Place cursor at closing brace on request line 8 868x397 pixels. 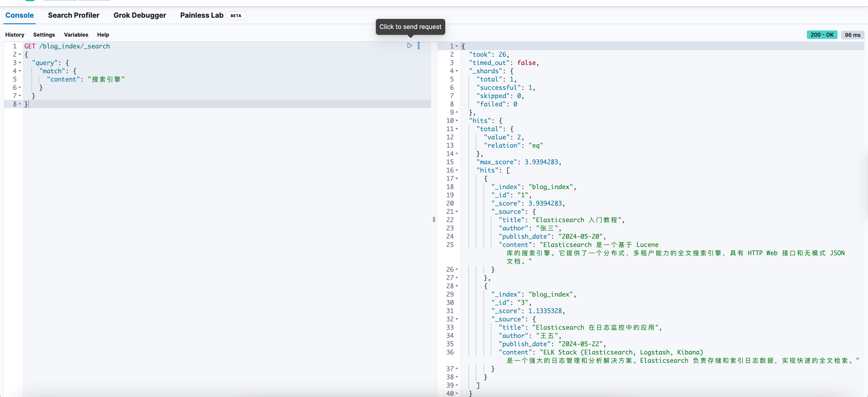pyautogui.click(x=27, y=104)
